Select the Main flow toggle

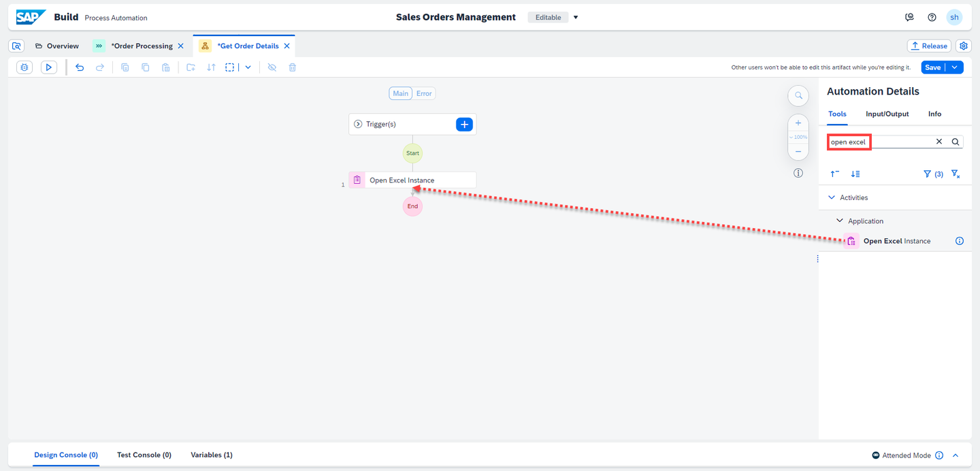point(401,93)
